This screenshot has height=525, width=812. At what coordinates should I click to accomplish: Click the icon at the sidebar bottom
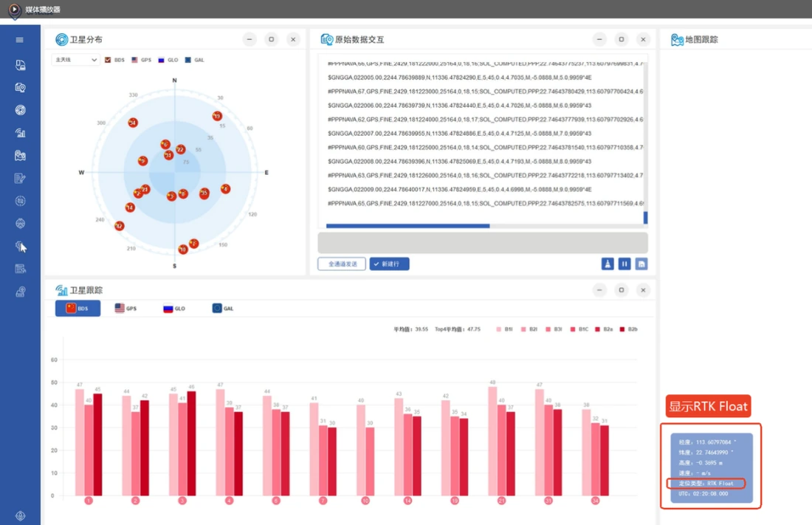(20, 515)
